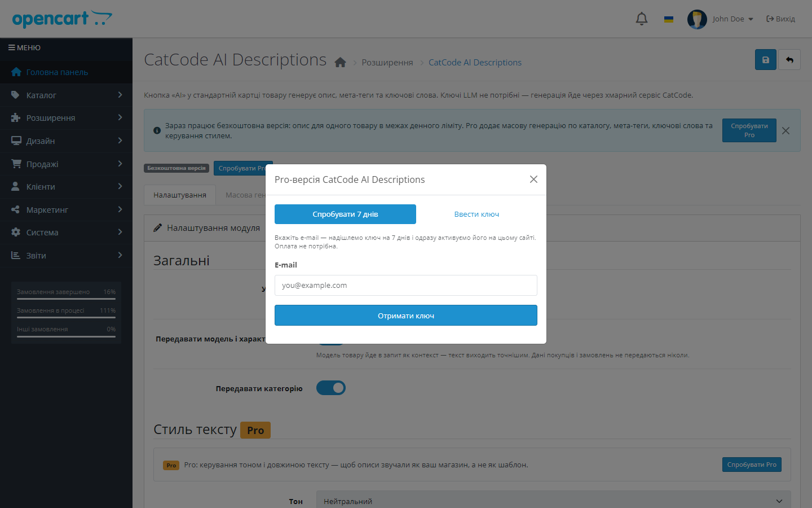Save settings with the floppy disk button

point(766,60)
